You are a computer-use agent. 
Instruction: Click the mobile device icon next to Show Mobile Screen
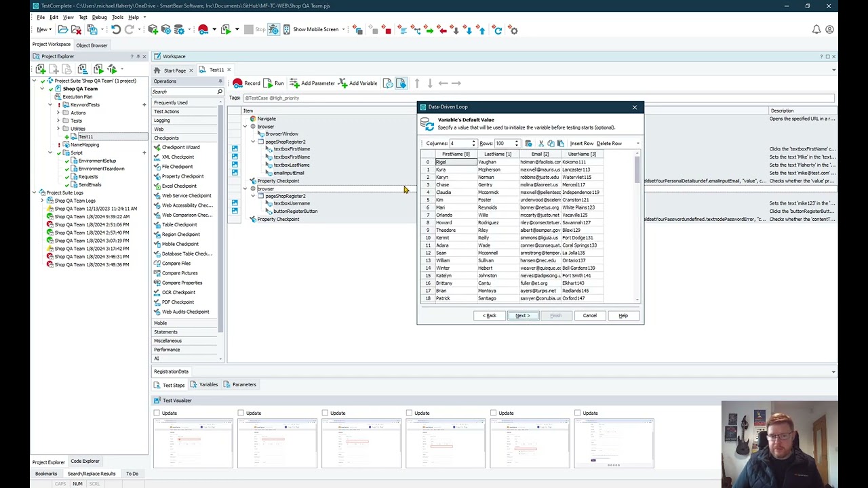click(x=286, y=30)
